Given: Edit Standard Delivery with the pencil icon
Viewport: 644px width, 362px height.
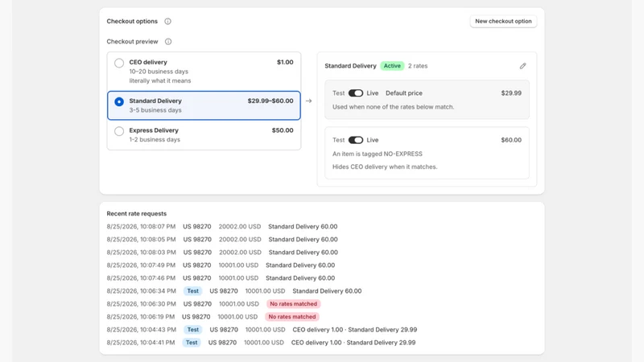Looking at the screenshot, I should 522,66.
